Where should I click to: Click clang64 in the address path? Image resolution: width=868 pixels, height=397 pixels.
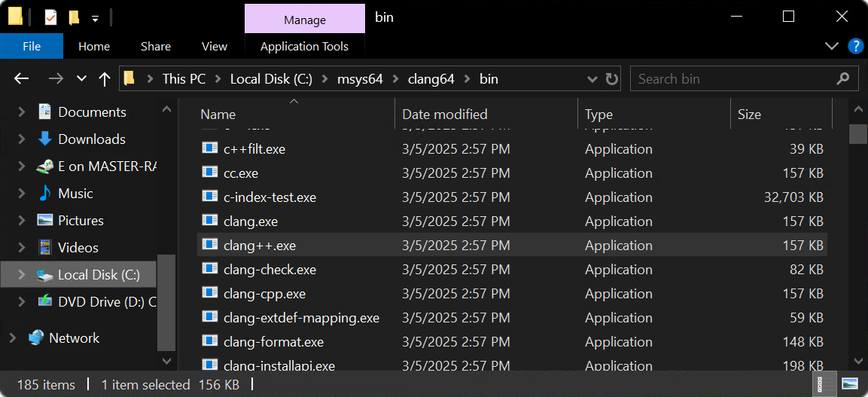(x=431, y=79)
